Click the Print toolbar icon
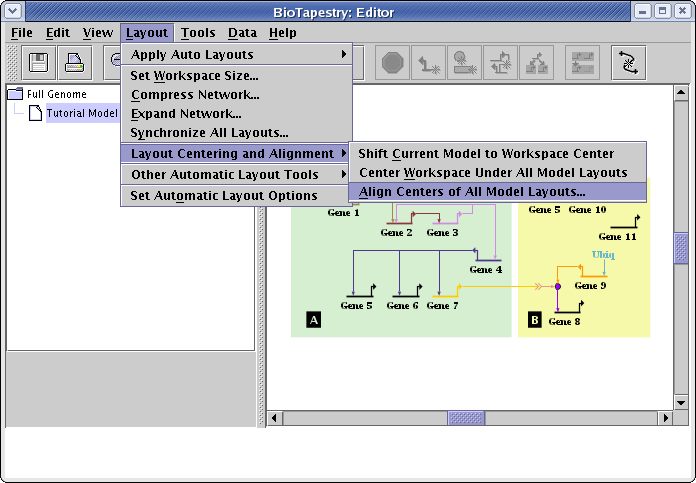The image size is (696, 483). [x=75, y=63]
